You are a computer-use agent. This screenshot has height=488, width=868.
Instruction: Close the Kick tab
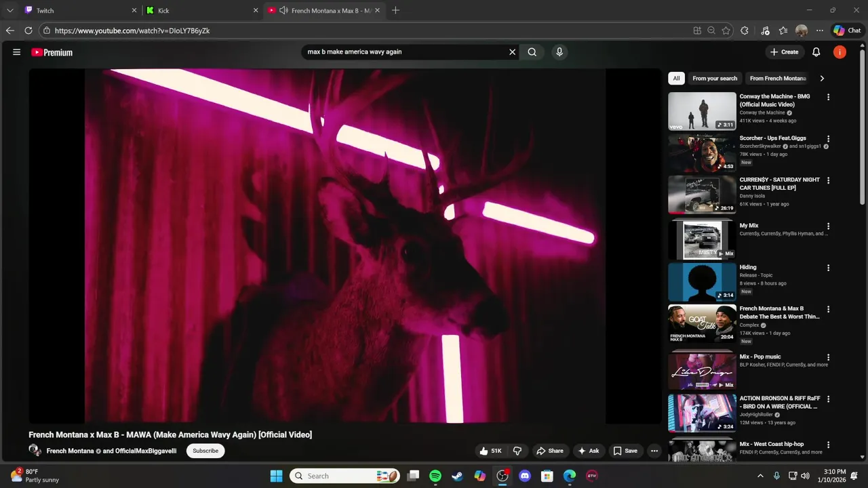(x=256, y=10)
